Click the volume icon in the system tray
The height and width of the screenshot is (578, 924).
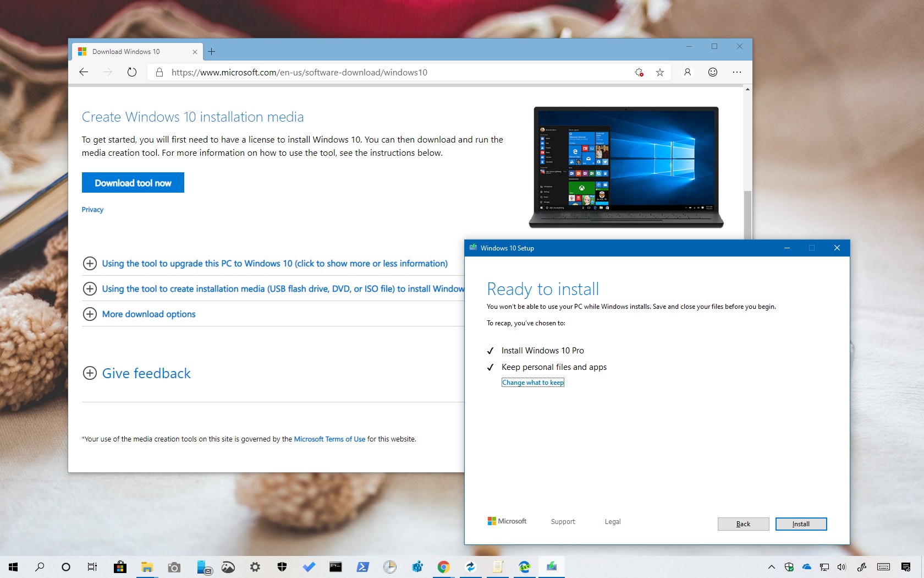pos(842,567)
